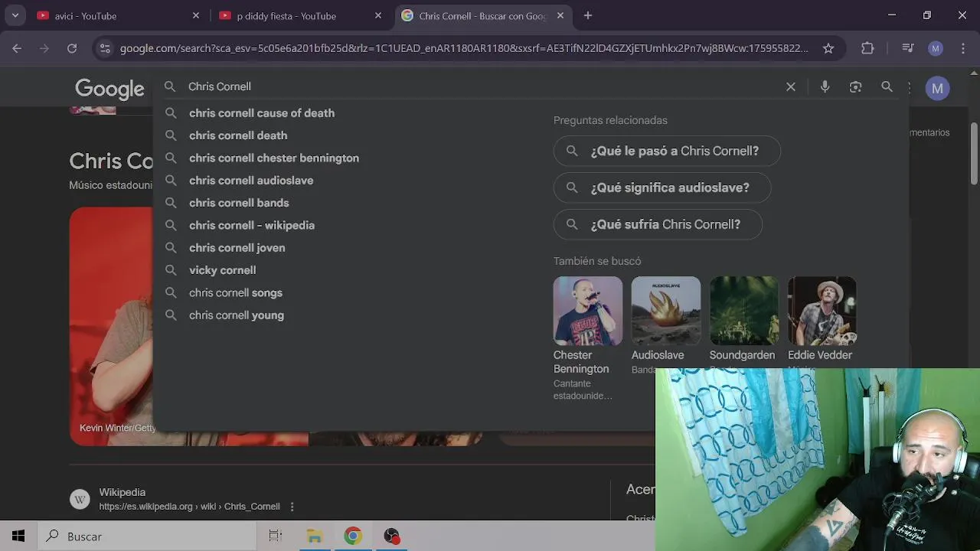Viewport: 980px width, 551px height.
Task: Open File Explorer from the taskbar
Action: click(315, 536)
